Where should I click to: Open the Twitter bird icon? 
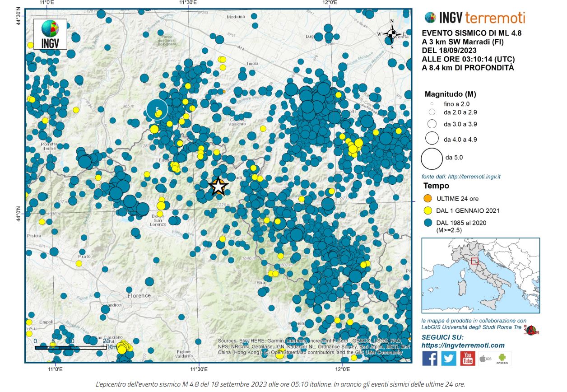[449, 358]
